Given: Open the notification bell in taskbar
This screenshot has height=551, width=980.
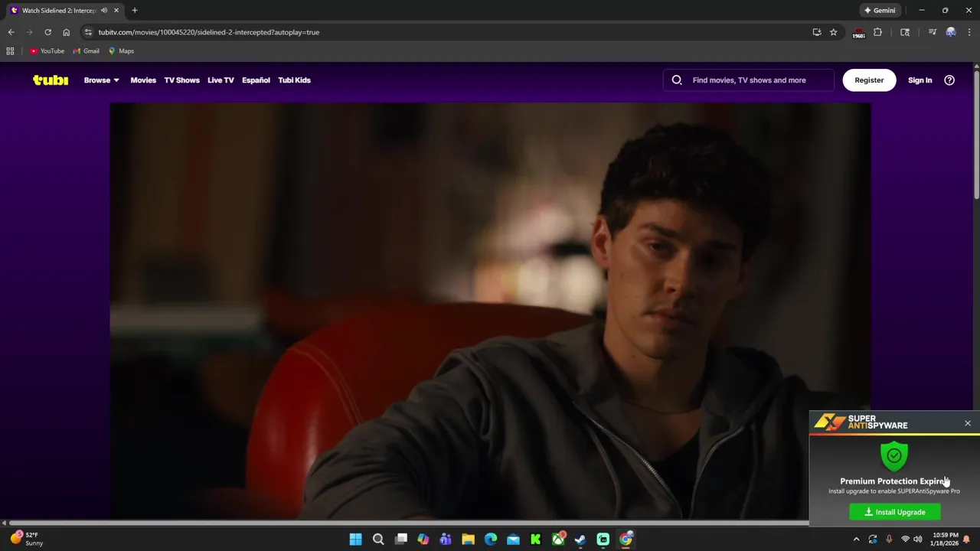Looking at the screenshot, I should point(966,540).
